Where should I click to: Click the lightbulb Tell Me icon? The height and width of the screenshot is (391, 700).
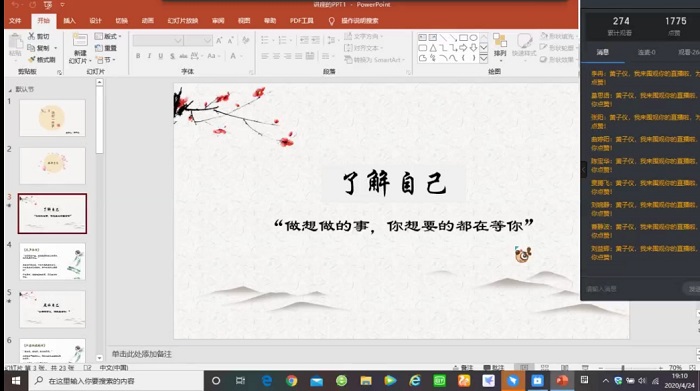pyautogui.click(x=331, y=21)
